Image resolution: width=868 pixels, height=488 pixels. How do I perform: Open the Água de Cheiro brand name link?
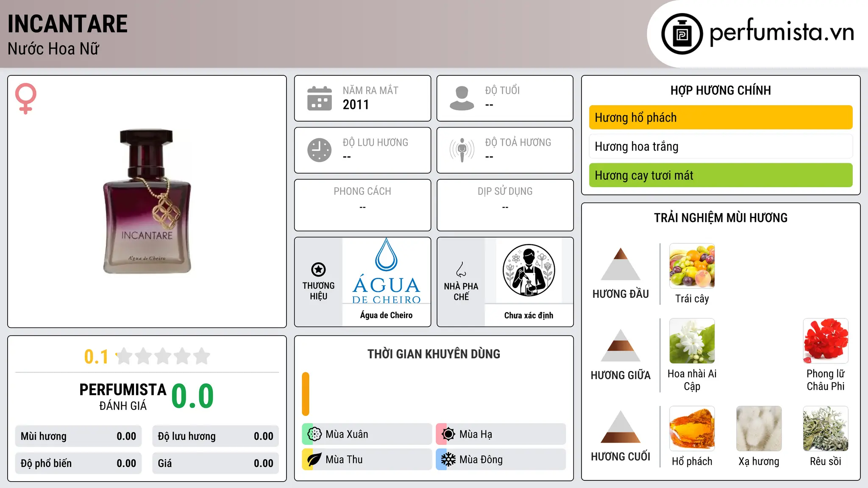pos(386,315)
